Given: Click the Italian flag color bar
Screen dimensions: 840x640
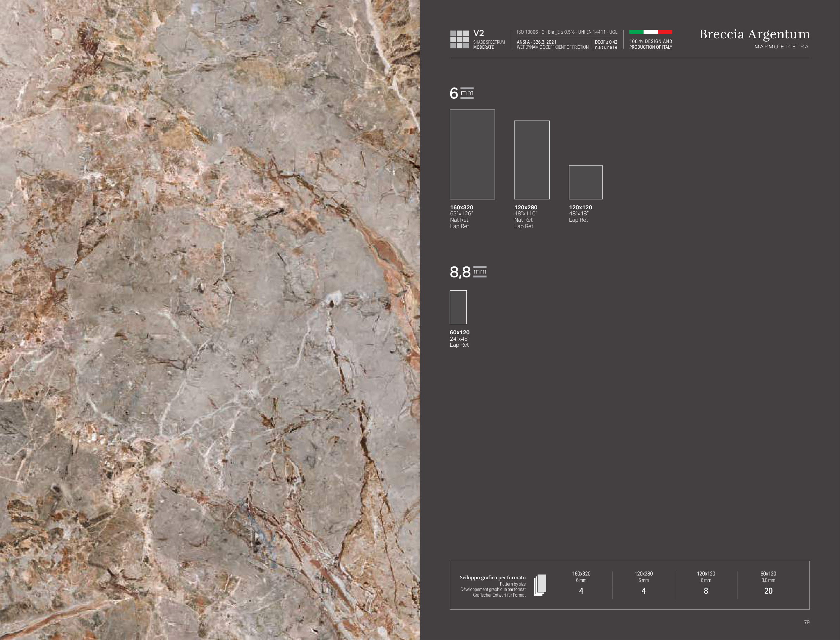Looking at the screenshot, I should click(650, 32).
